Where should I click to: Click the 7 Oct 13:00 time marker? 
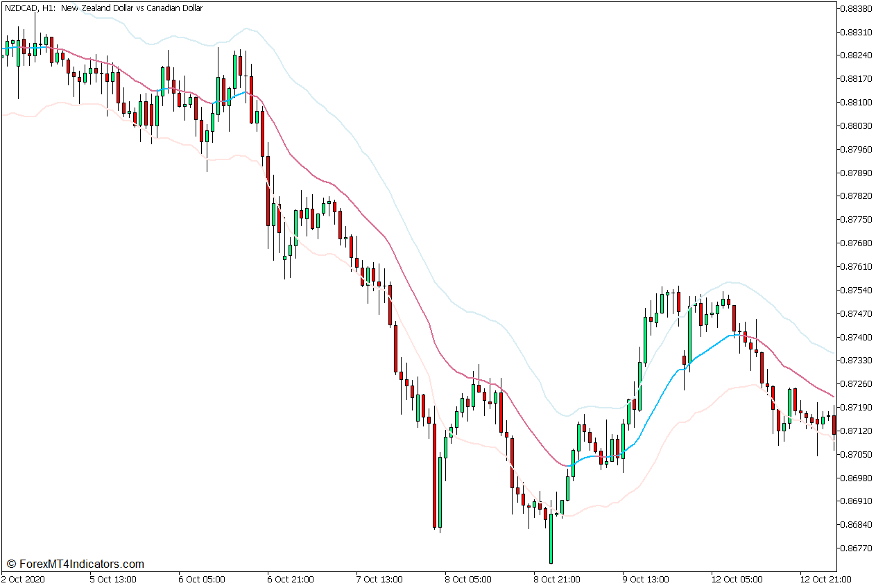(379, 579)
